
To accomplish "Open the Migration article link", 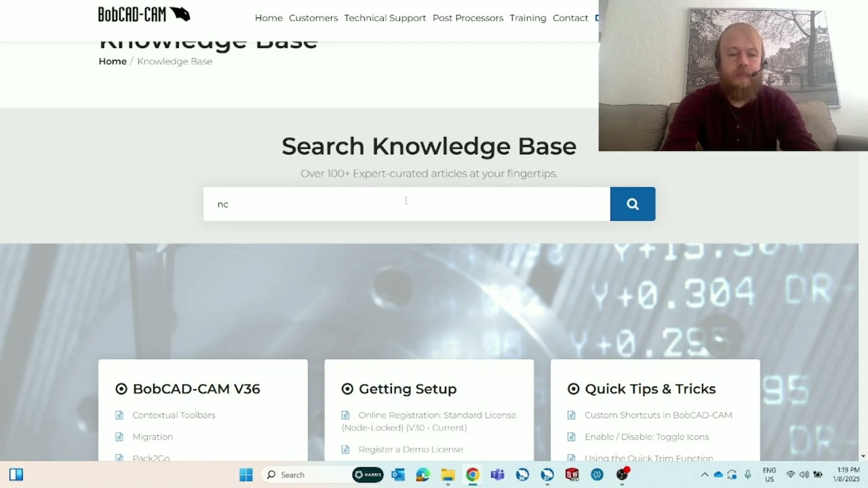I will pyautogui.click(x=153, y=436).
